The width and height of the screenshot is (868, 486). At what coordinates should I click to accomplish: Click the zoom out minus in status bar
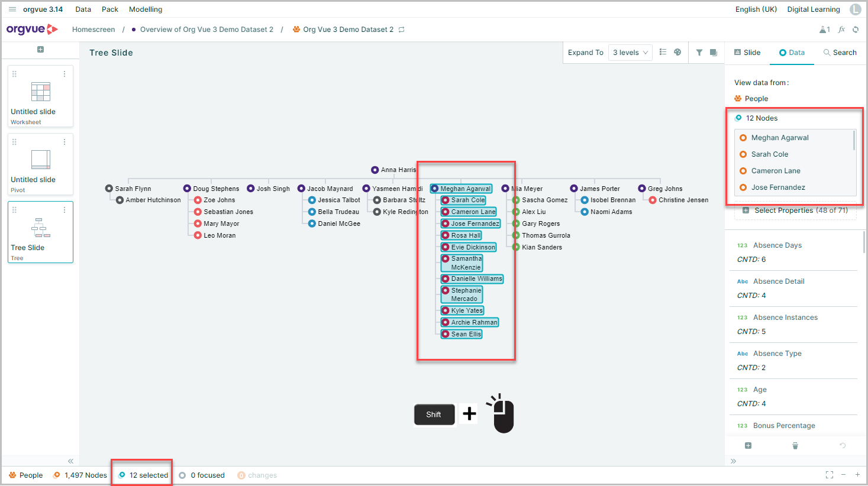pyautogui.click(x=844, y=475)
